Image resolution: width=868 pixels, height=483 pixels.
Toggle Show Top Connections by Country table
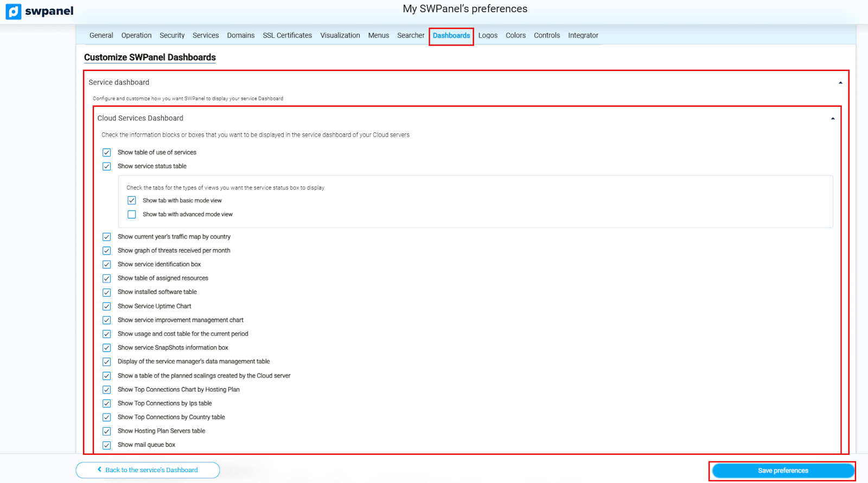pos(107,417)
